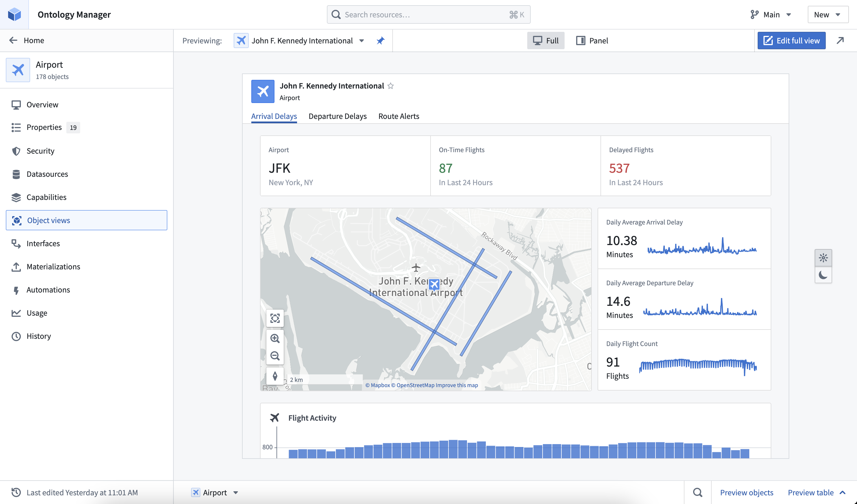Image resolution: width=857 pixels, height=504 pixels.
Task: Click the Edit full view button
Action: point(791,41)
